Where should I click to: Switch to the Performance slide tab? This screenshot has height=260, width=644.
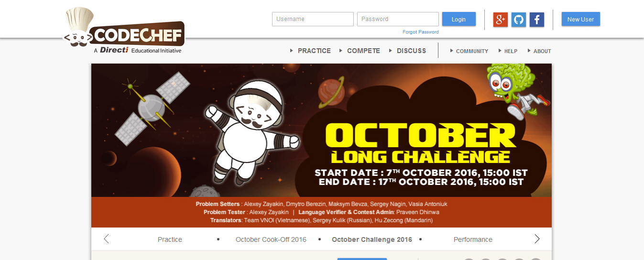pyautogui.click(x=473, y=239)
